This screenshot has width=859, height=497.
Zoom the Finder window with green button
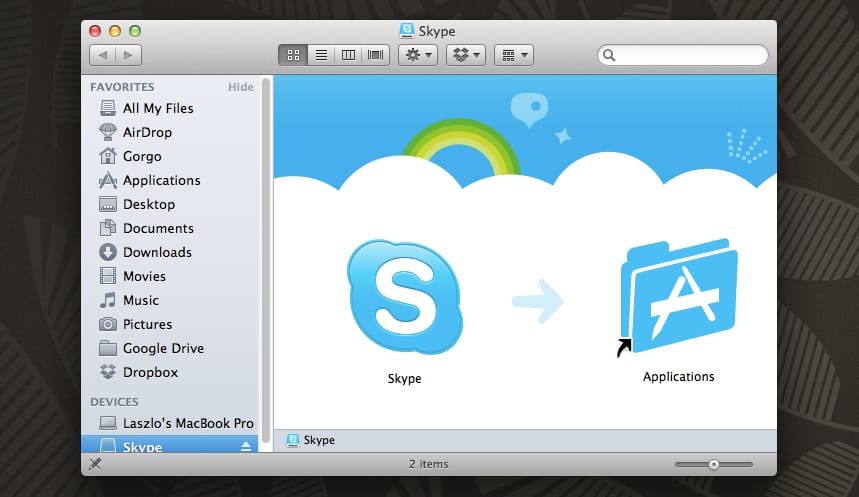(135, 31)
